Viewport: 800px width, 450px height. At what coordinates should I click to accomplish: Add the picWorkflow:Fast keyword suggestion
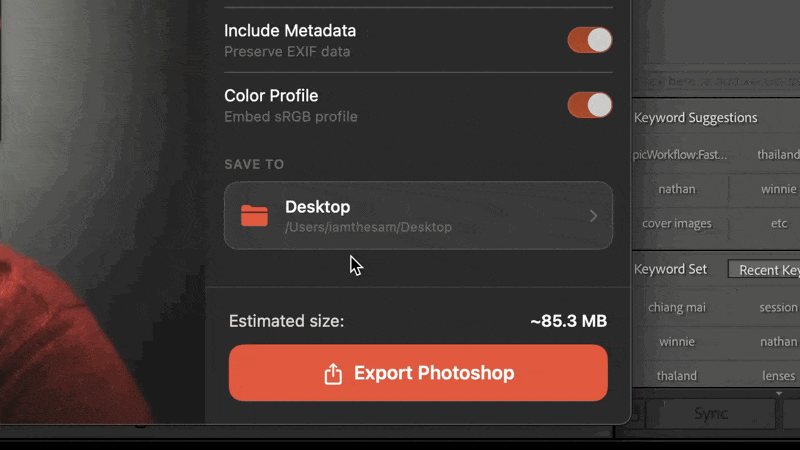pos(680,155)
